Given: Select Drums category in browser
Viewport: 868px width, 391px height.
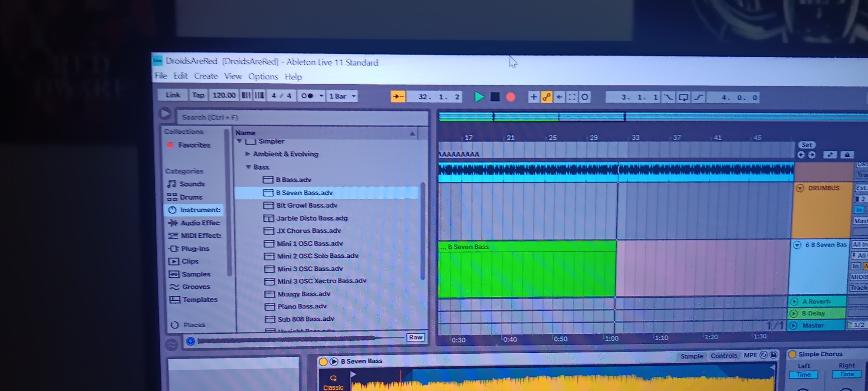Looking at the screenshot, I should pos(191,197).
